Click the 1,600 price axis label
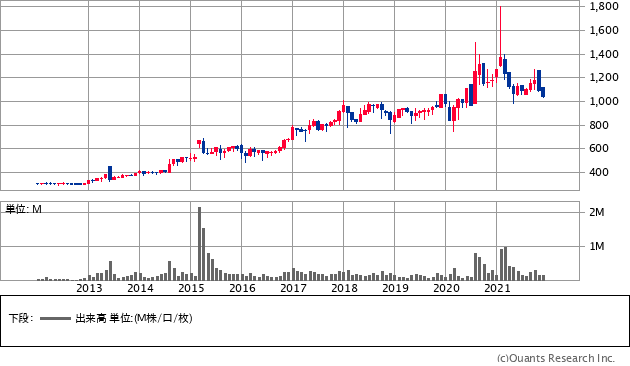Screen dimensions: 630x366 [604, 30]
